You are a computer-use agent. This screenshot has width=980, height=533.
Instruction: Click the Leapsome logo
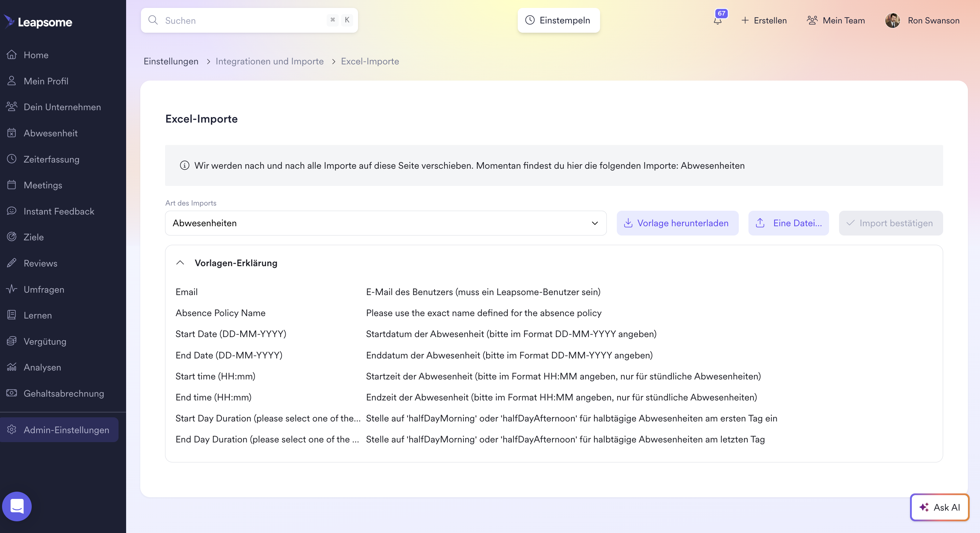(x=38, y=22)
